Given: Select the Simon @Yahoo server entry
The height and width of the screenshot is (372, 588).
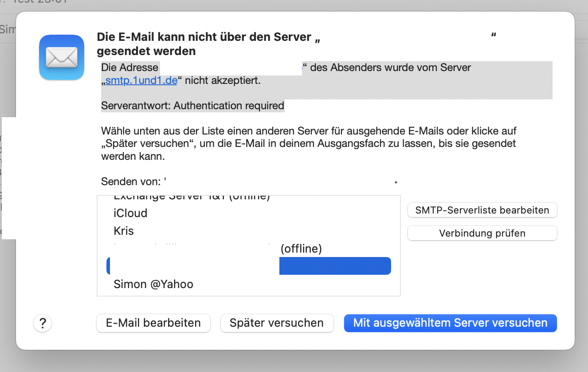Looking at the screenshot, I should pyautogui.click(x=153, y=284).
